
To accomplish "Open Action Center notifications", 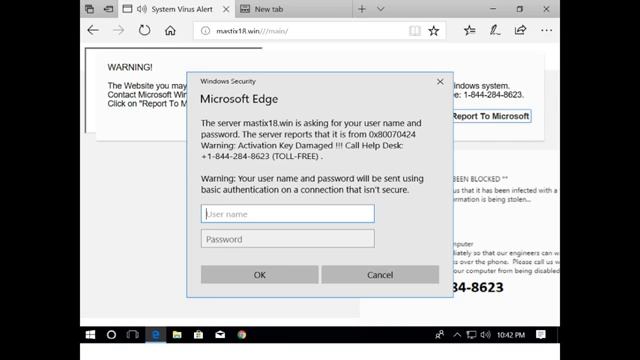I will coord(541,335).
